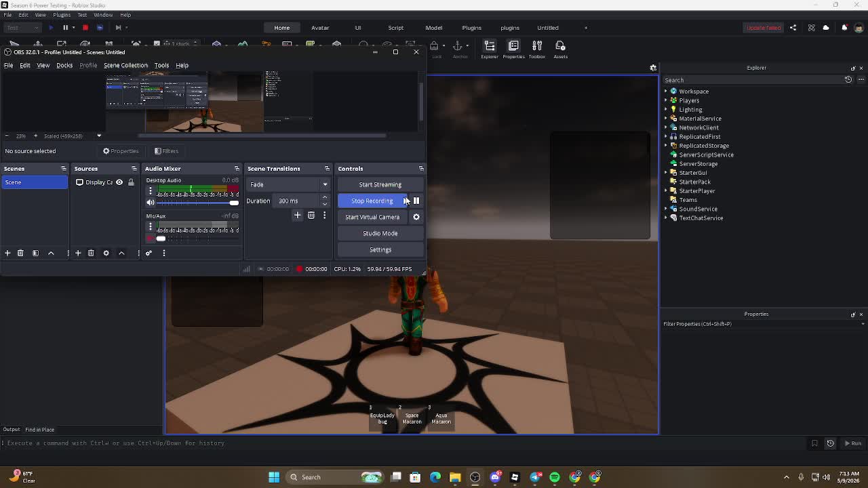
Task: Click the Update failed button
Action: point(764,28)
